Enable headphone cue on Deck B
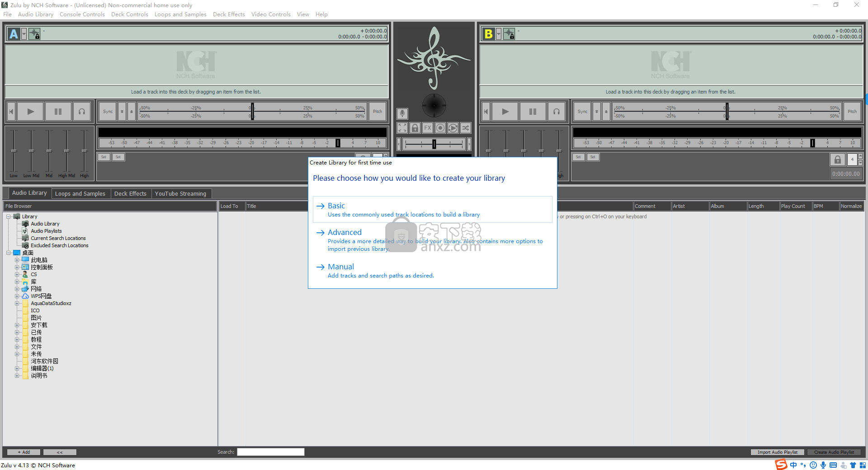The width and height of the screenshot is (868, 470). (557, 112)
